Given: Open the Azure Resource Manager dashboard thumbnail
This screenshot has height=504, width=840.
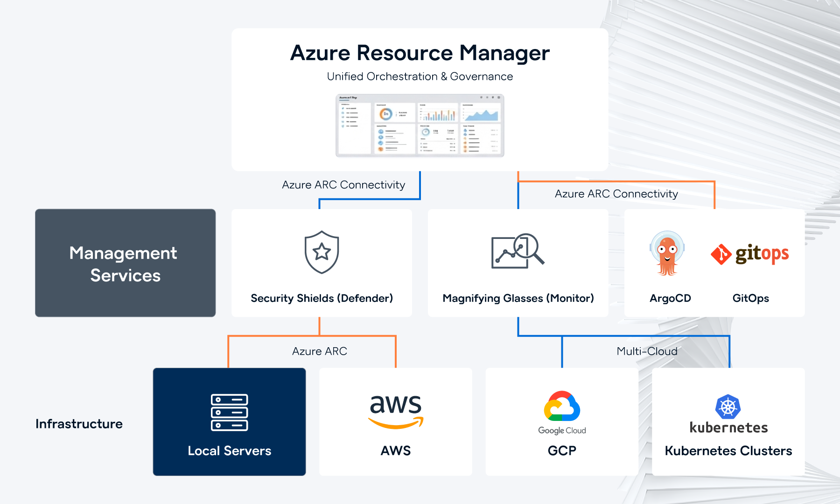Looking at the screenshot, I should point(420,126).
